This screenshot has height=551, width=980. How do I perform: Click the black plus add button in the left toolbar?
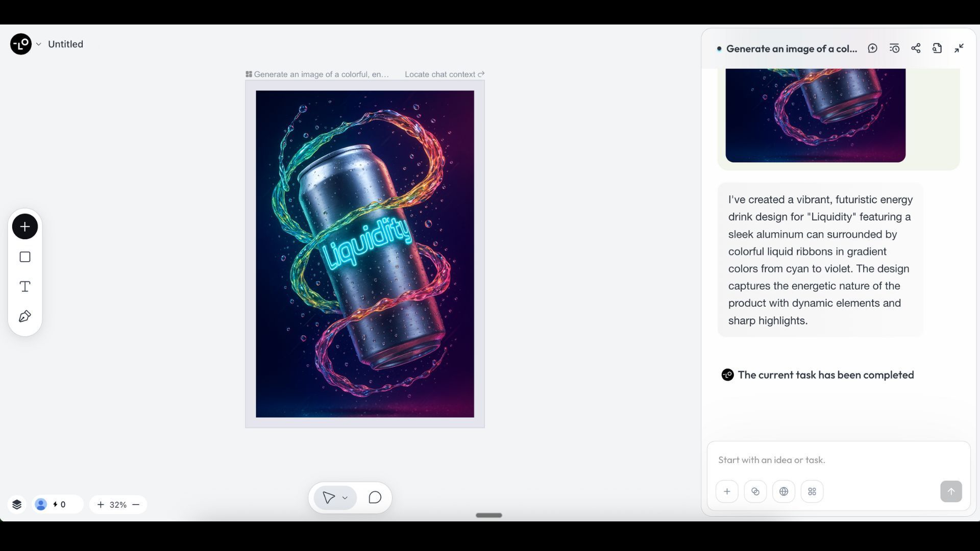(24, 227)
